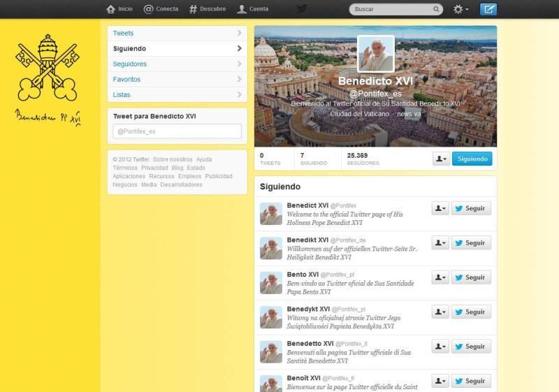
Task: Click the Benedicto XVI profile photo
Action: [x=376, y=54]
